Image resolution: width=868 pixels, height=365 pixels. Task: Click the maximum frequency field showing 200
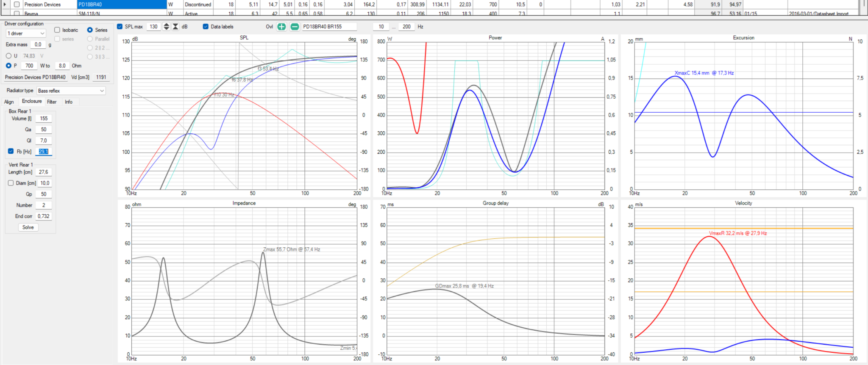coord(406,27)
